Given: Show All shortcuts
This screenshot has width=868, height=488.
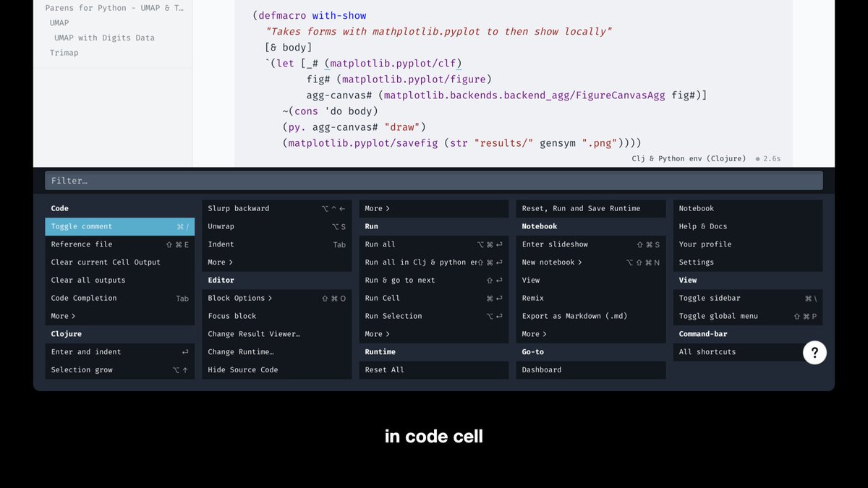Looking at the screenshot, I should pos(747,352).
